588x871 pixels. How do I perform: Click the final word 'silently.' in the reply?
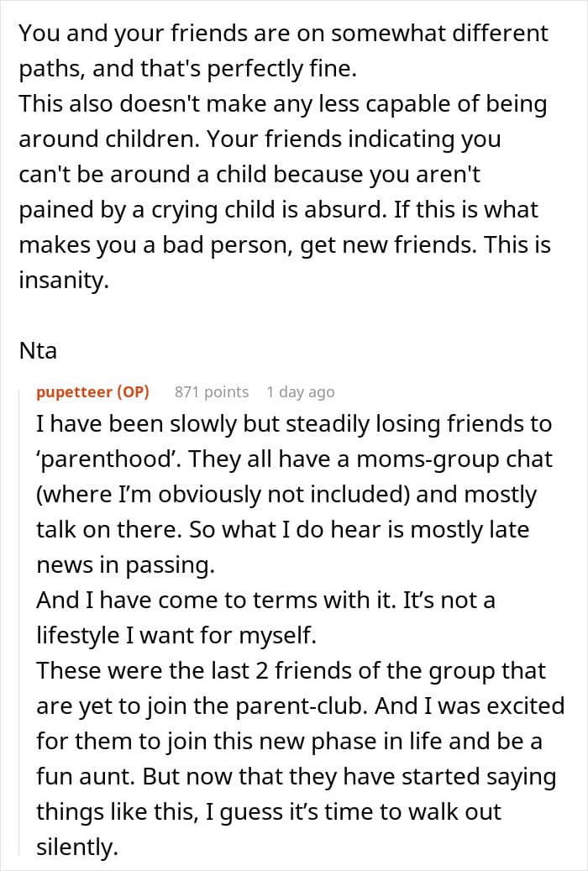(77, 847)
